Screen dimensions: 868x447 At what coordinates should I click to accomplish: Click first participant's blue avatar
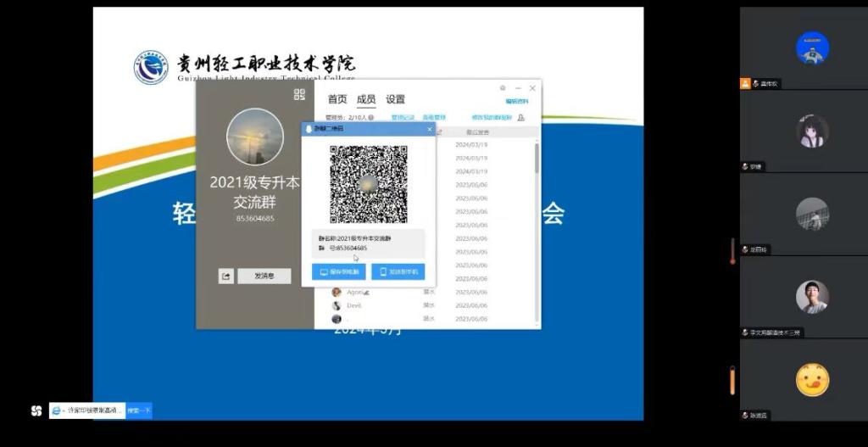point(812,48)
